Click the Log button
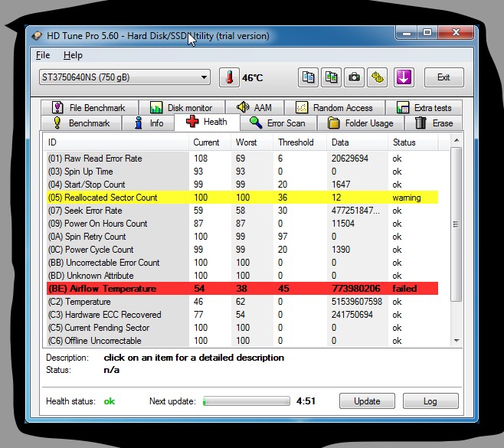This screenshot has height=448, width=504. pos(430,401)
